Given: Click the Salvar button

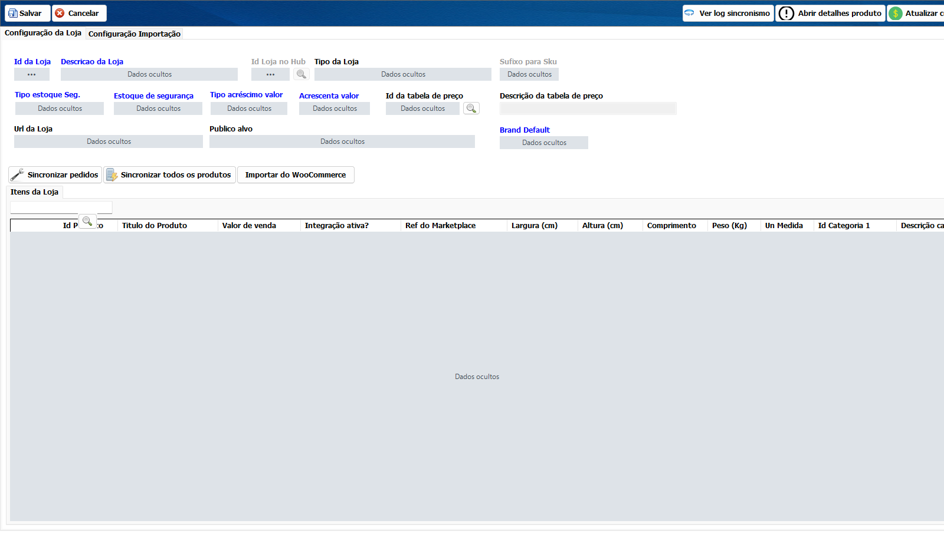Looking at the screenshot, I should pyautogui.click(x=28, y=13).
